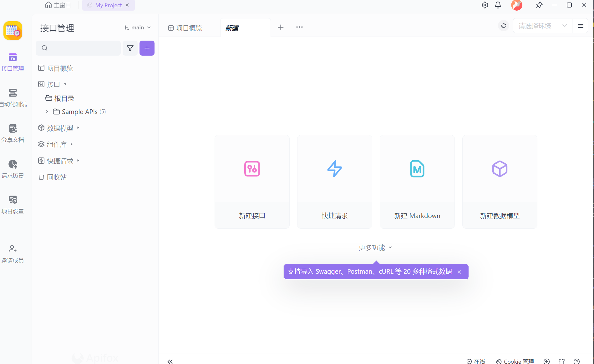Click the 新建接口 card
Viewport: 594px width, 364px height.
(252, 182)
